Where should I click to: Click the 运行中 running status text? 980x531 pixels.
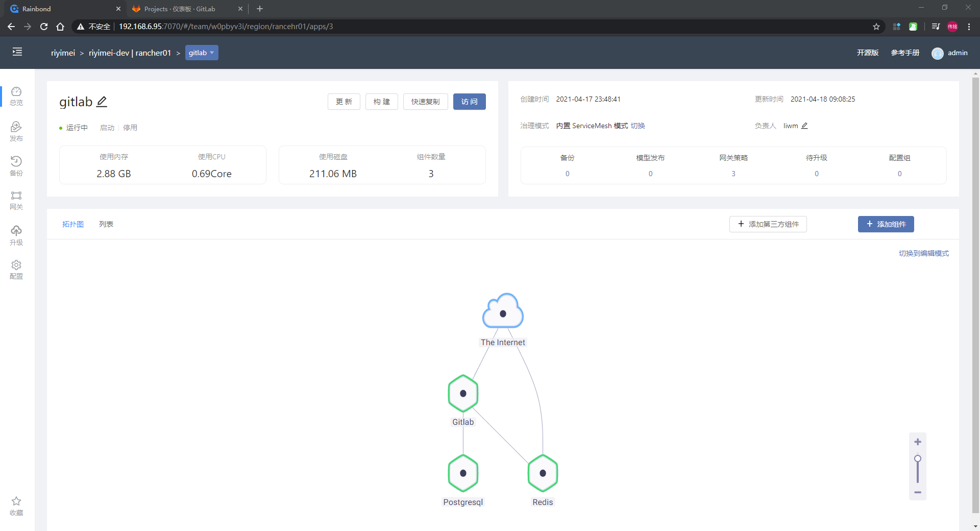click(77, 128)
